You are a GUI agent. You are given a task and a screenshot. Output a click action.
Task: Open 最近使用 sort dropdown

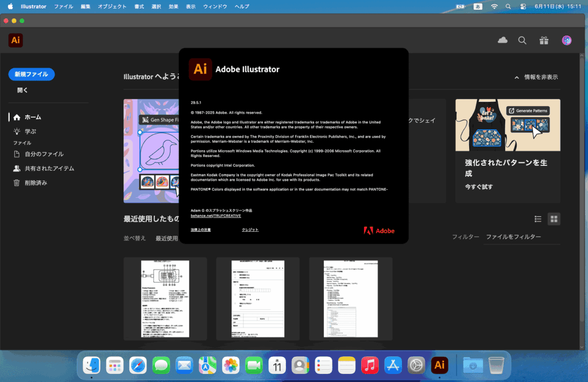click(167, 238)
